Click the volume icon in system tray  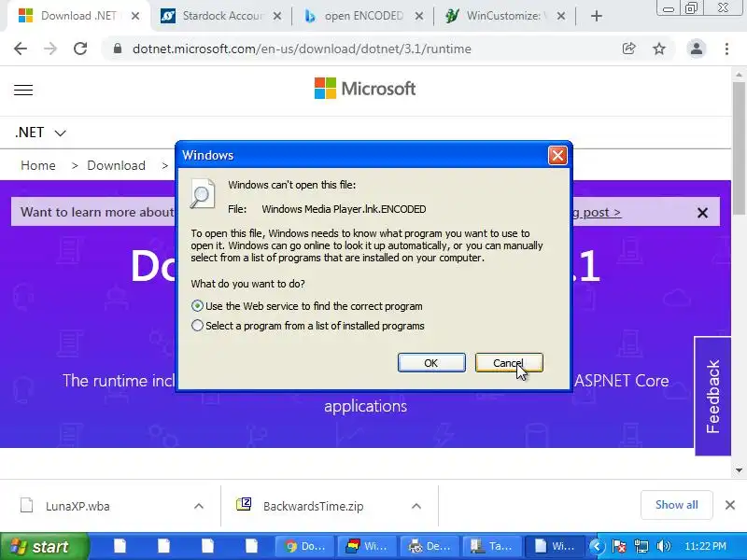[663, 546]
